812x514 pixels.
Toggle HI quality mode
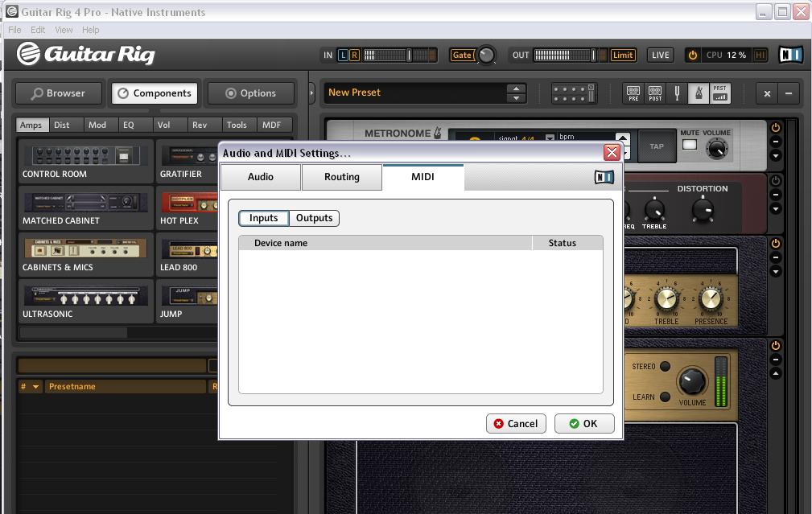click(x=760, y=55)
